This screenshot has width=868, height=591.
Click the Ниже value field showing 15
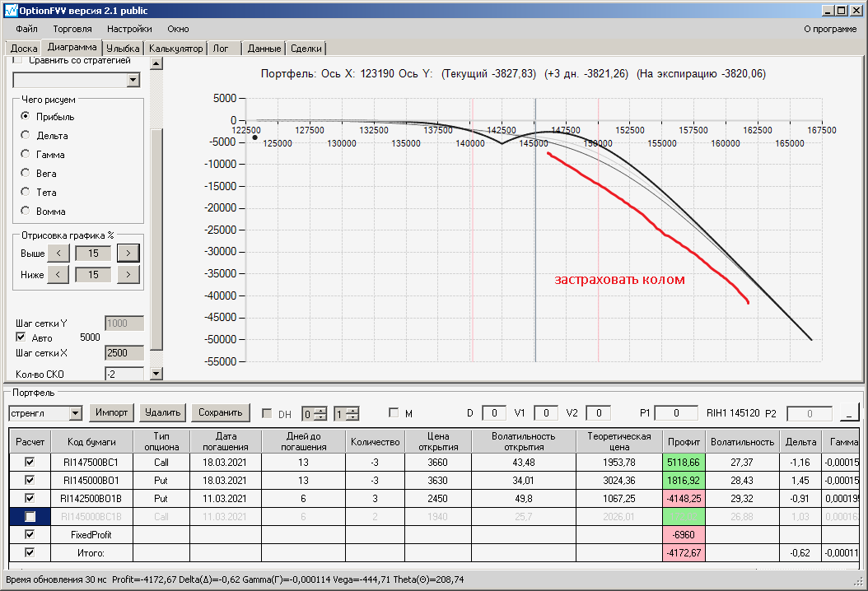tap(93, 274)
